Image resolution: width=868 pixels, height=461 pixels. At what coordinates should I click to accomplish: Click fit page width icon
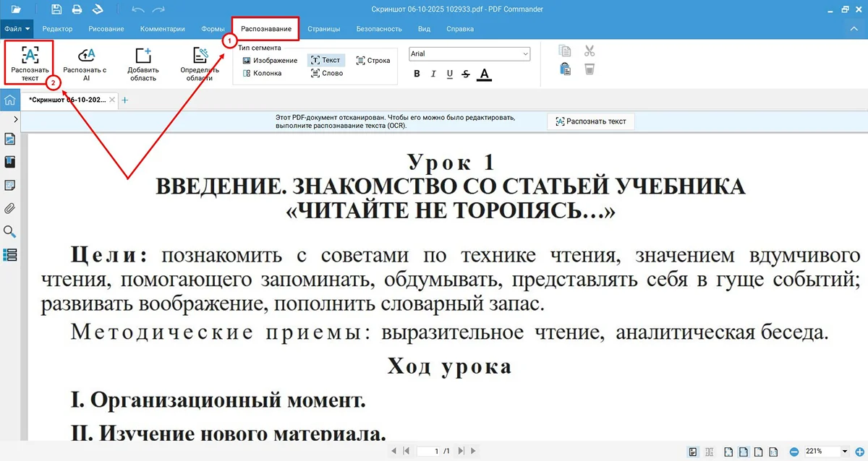point(743,452)
